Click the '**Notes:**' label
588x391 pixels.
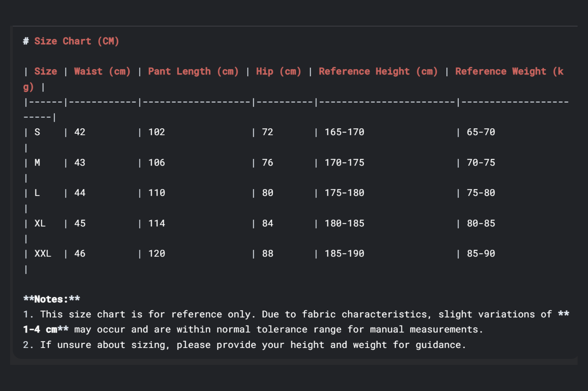(x=51, y=299)
